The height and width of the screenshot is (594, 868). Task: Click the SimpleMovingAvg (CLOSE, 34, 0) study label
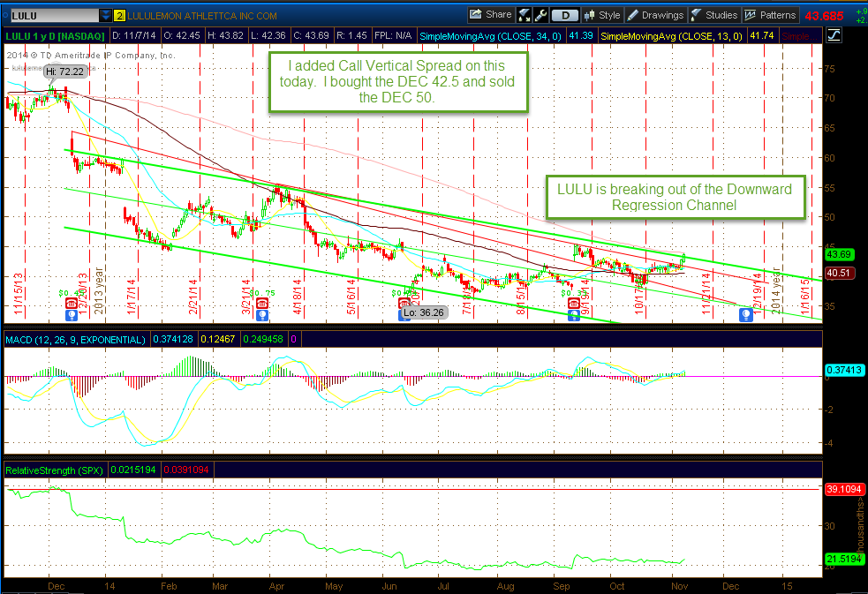coord(490,36)
